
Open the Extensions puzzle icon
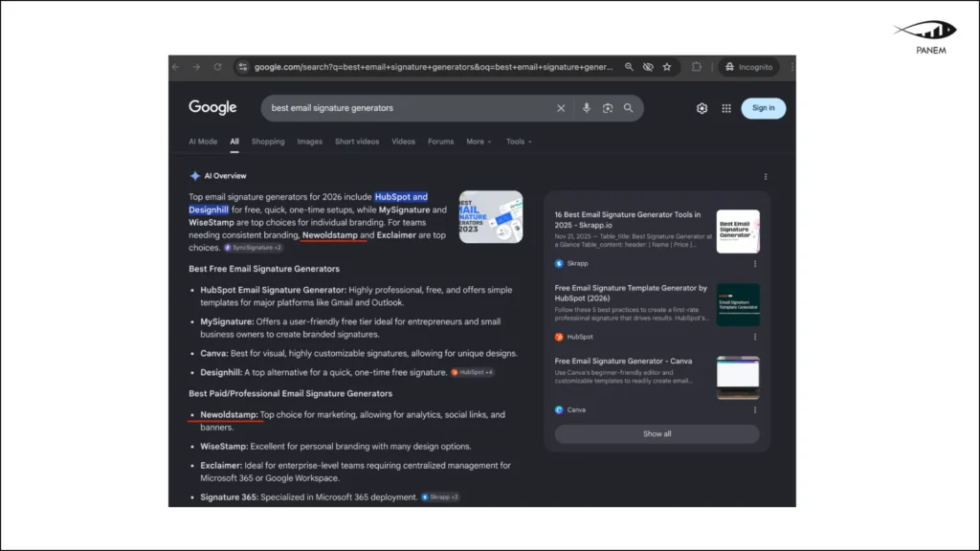pyautogui.click(x=697, y=67)
